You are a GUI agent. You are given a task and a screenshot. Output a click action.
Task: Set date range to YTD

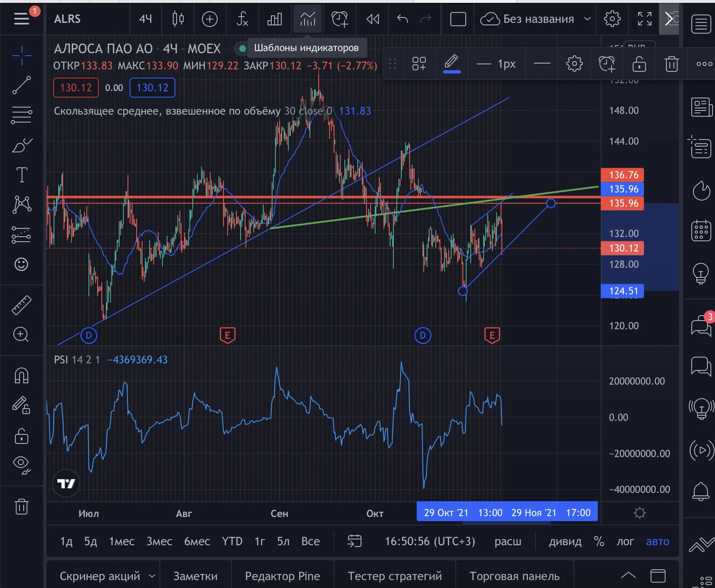(x=232, y=541)
